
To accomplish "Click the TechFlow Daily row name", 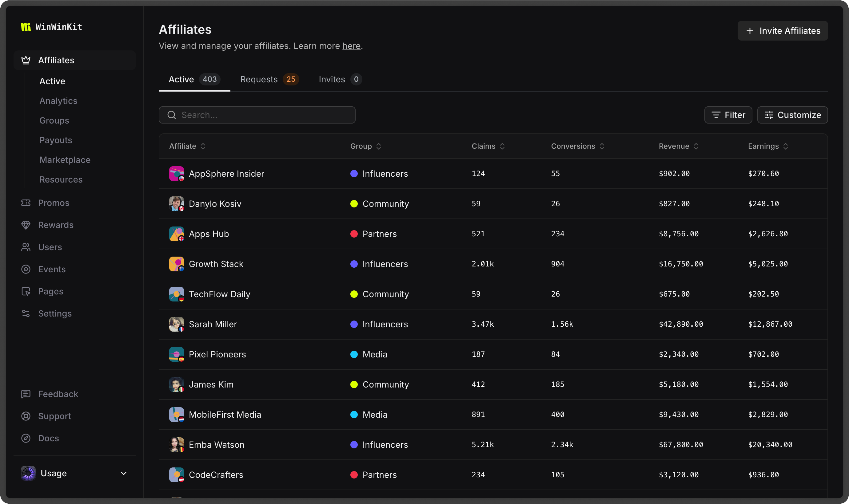I will pyautogui.click(x=220, y=294).
